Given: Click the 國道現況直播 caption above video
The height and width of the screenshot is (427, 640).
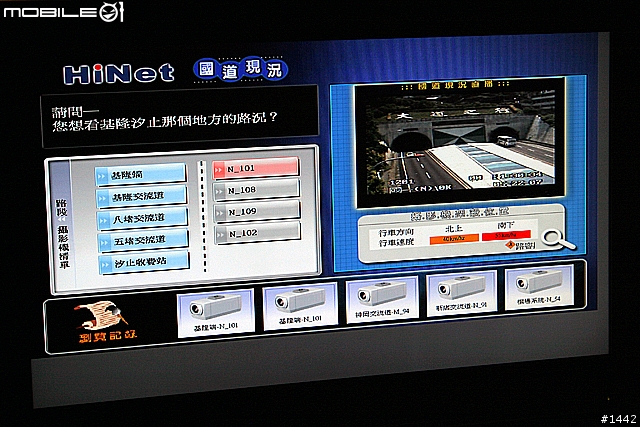Looking at the screenshot, I should pos(455,85).
